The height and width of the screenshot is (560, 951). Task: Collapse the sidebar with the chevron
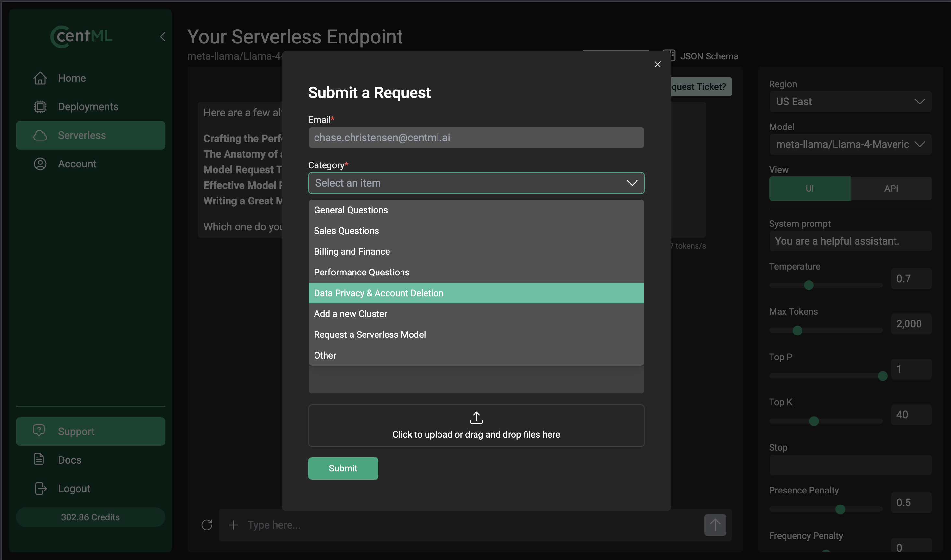click(x=163, y=37)
